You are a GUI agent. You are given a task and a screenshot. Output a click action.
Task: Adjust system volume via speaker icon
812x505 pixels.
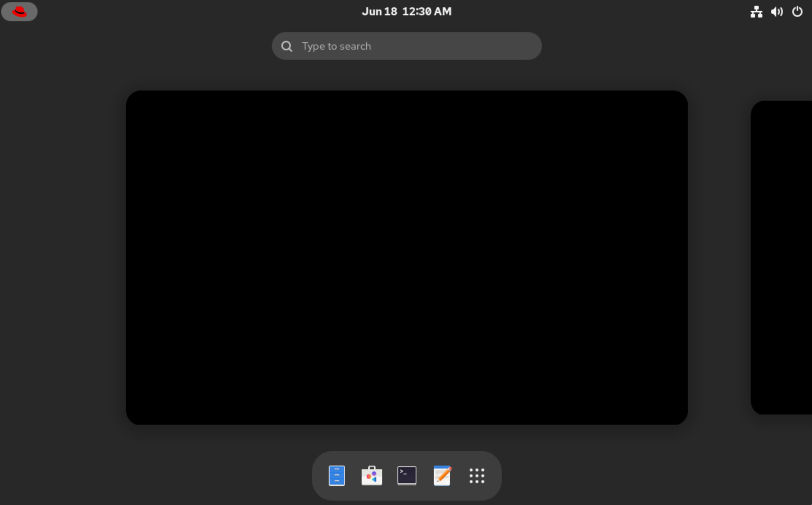pos(777,11)
